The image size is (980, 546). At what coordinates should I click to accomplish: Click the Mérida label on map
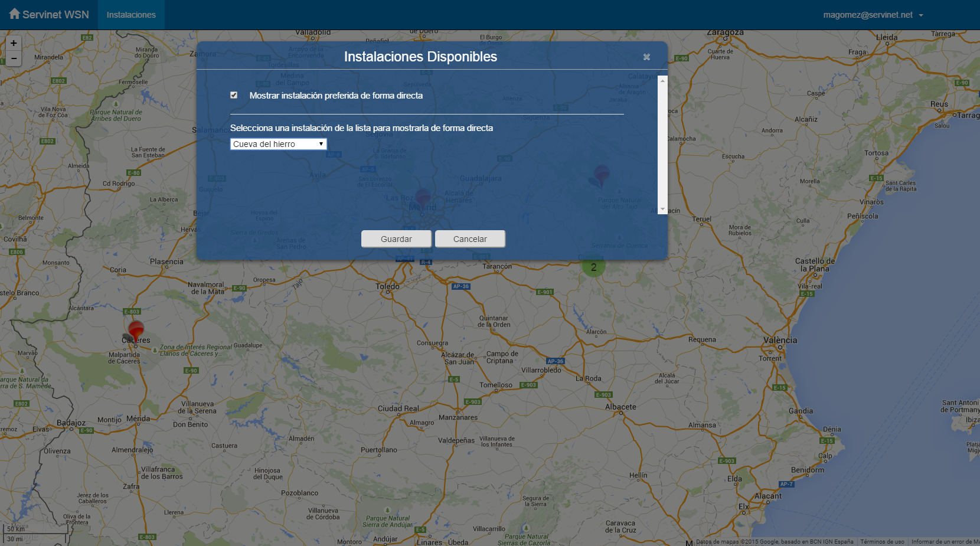[138, 419]
